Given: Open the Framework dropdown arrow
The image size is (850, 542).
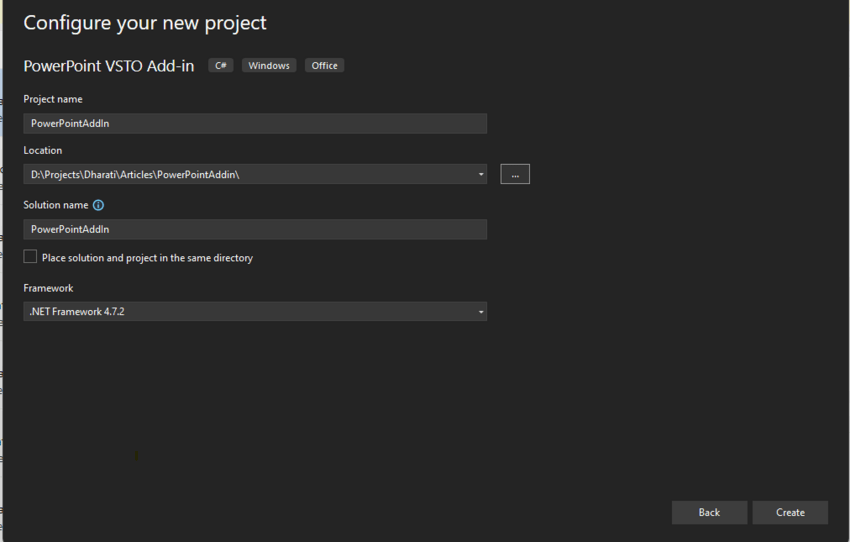Looking at the screenshot, I should coord(480,312).
